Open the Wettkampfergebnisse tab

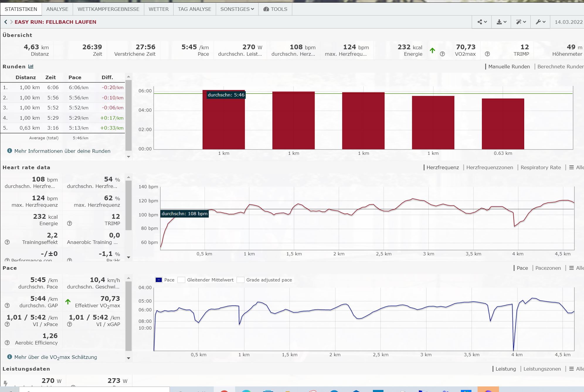[x=108, y=9]
